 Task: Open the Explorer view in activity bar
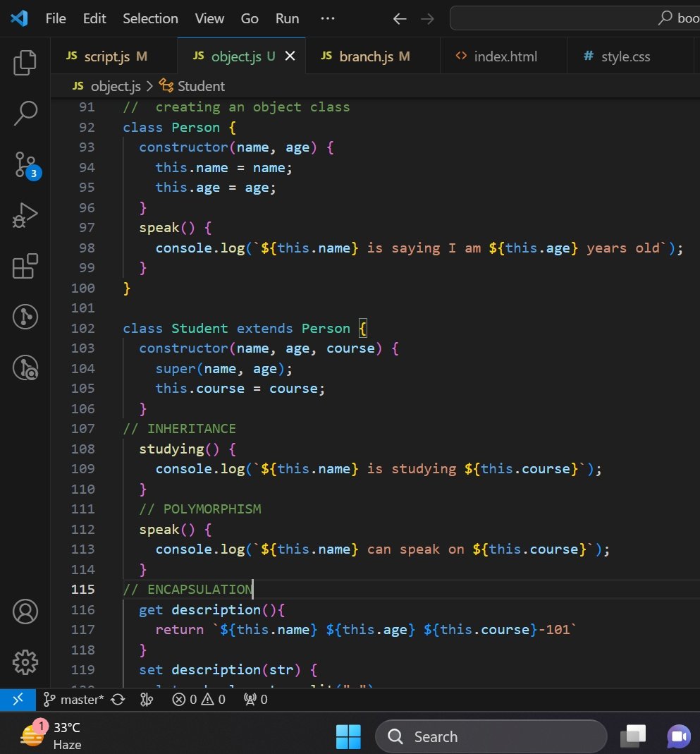click(25, 63)
